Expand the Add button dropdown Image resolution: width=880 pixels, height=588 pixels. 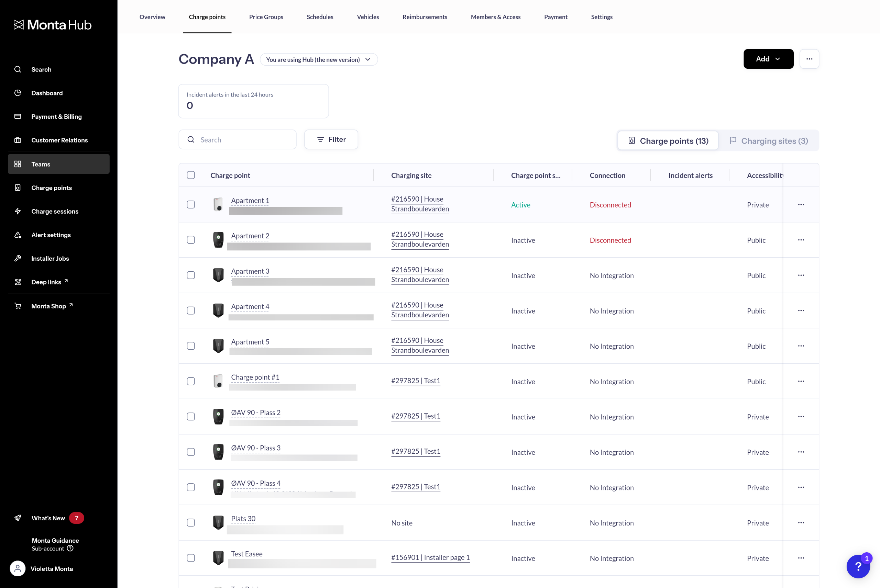tap(768, 59)
